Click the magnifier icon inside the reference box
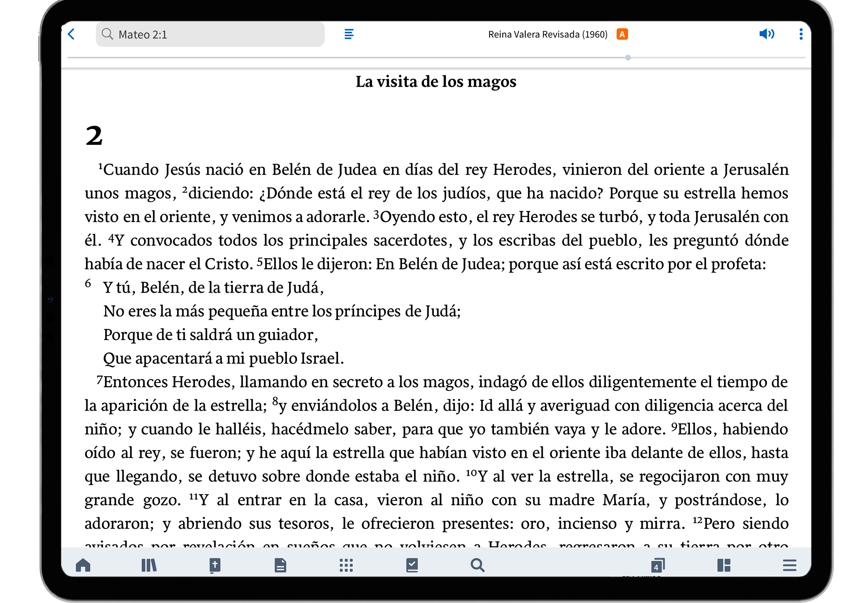The width and height of the screenshot is (868, 603). click(x=107, y=34)
